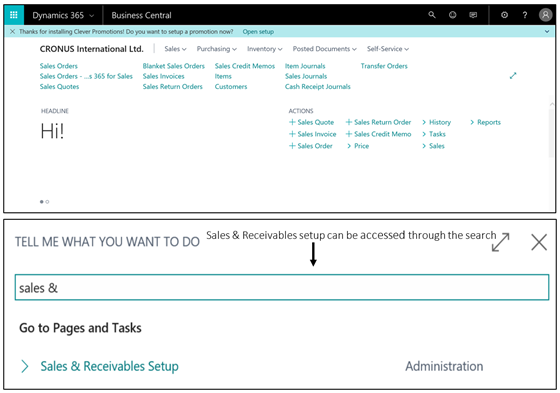Open the Self-Service menu
The height and width of the screenshot is (393, 560).
[388, 49]
